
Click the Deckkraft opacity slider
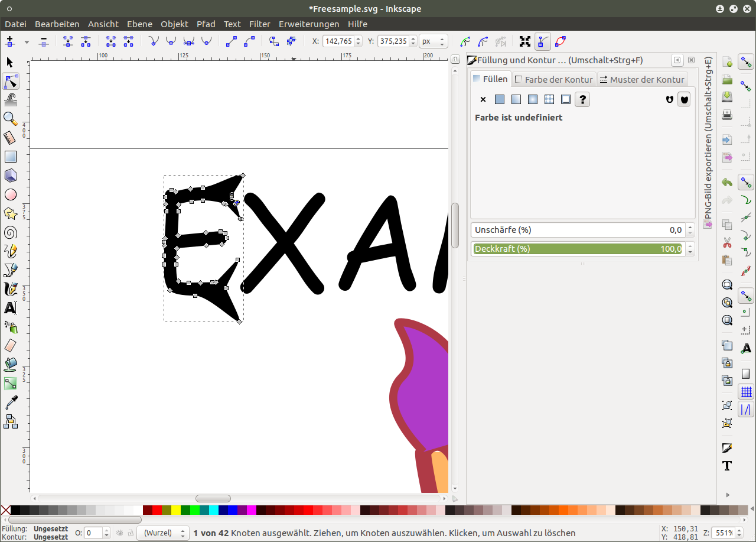pos(578,249)
